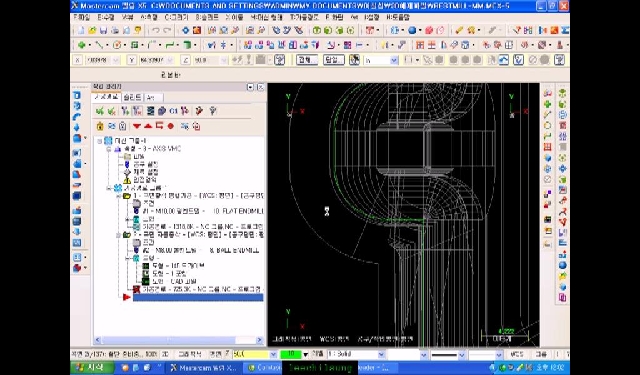Image resolution: width=640 pixels, height=375 pixels.
Task: Click Operations Manager help question icon
Action: pyautogui.click(x=212, y=111)
